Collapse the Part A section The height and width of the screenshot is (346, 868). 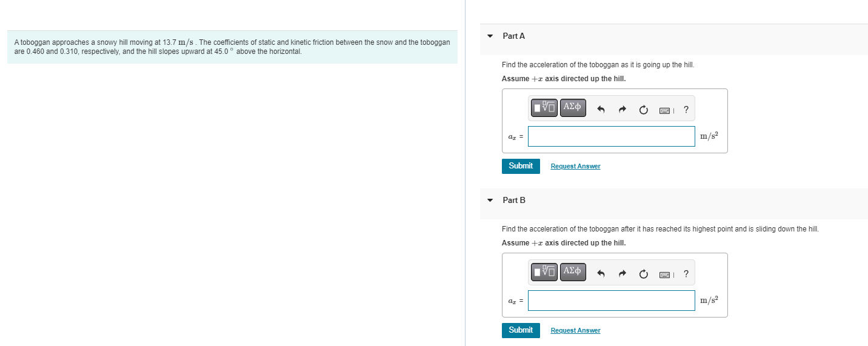pos(490,36)
